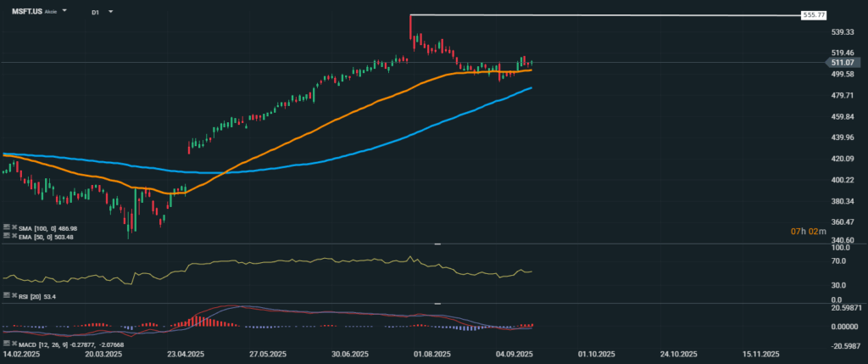Expand the D1 timeframe dropdown
The height and width of the screenshot is (364, 868).
coord(111,13)
